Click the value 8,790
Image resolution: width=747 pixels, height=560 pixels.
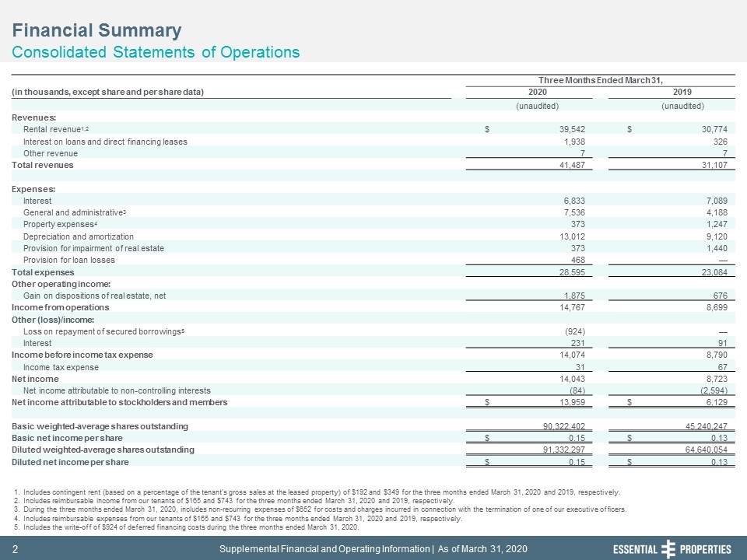point(717,355)
